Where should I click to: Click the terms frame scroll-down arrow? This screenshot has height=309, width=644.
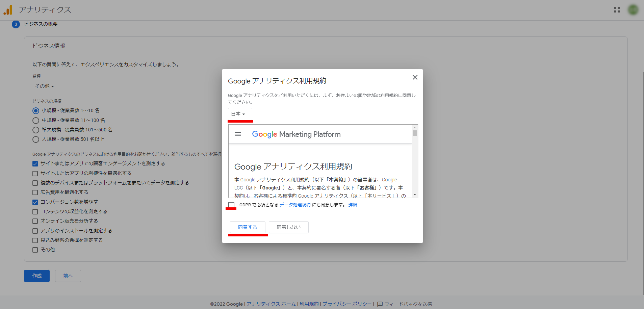(415, 195)
